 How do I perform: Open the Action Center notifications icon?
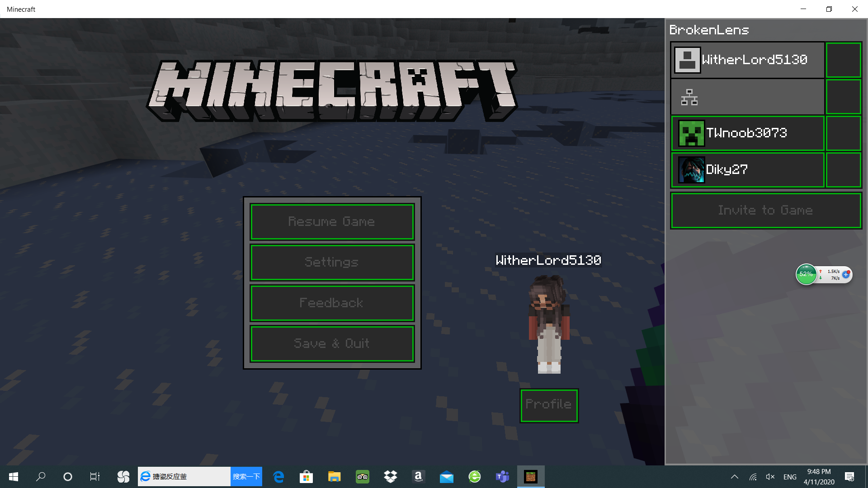pos(849,477)
